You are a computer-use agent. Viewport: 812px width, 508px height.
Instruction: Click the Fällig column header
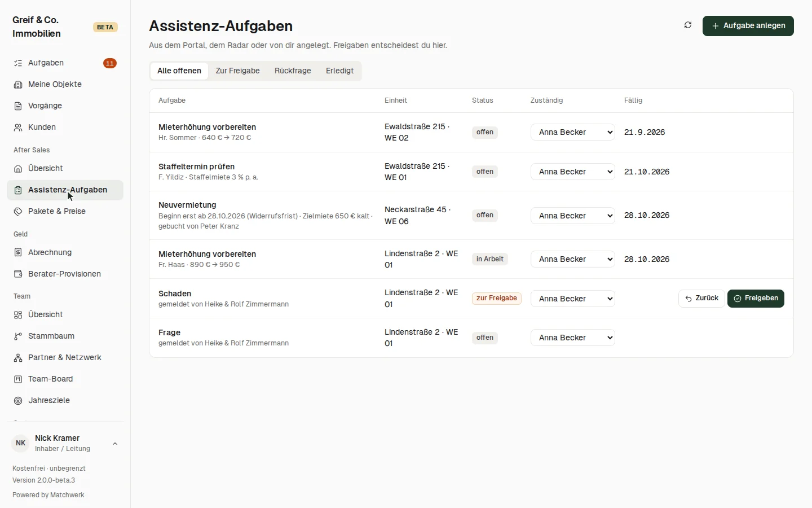point(633,100)
